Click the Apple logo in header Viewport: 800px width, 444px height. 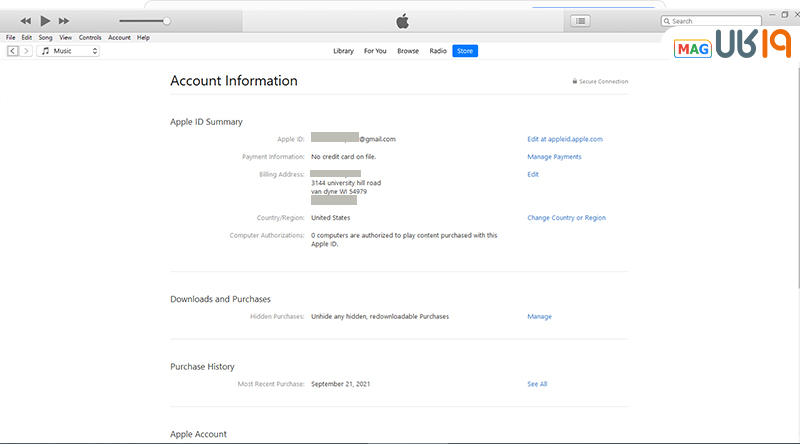[x=402, y=20]
